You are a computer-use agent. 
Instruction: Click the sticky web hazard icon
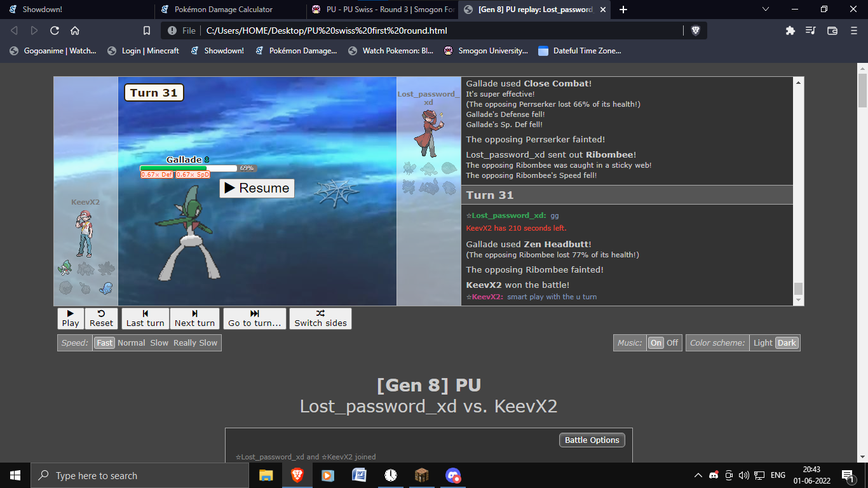pyautogui.click(x=337, y=193)
